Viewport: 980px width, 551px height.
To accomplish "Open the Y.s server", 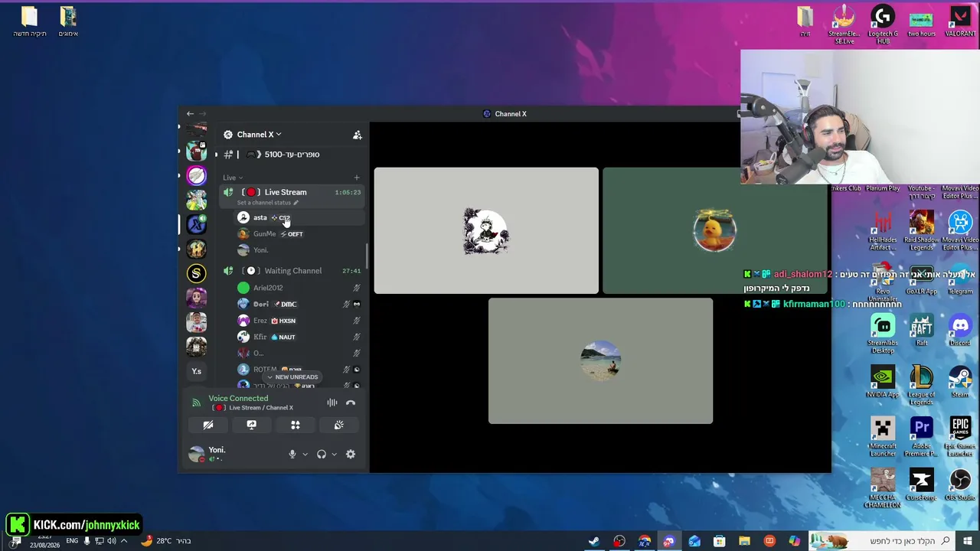I will [x=197, y=371].
